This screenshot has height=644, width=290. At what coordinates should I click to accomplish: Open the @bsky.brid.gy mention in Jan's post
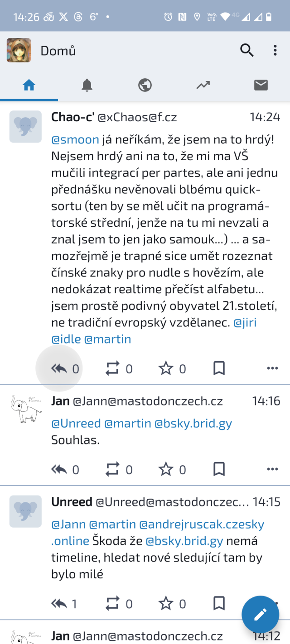point(193,424)
